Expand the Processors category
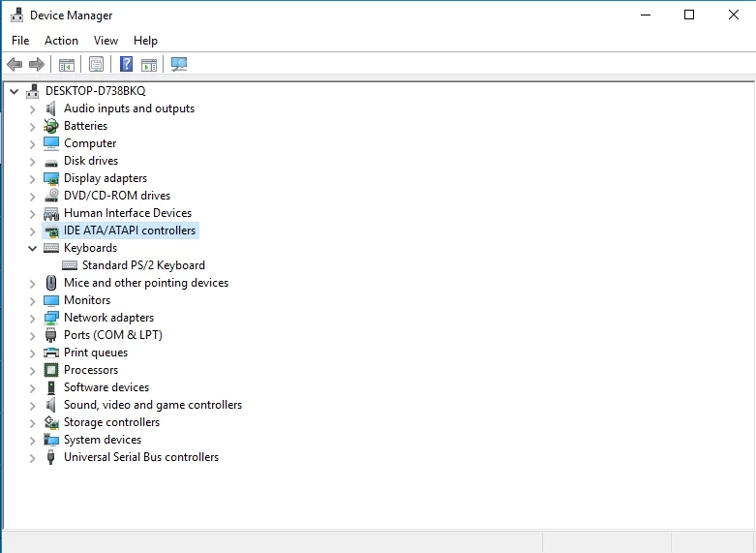The image size is (756, 553). click(33, 370)
